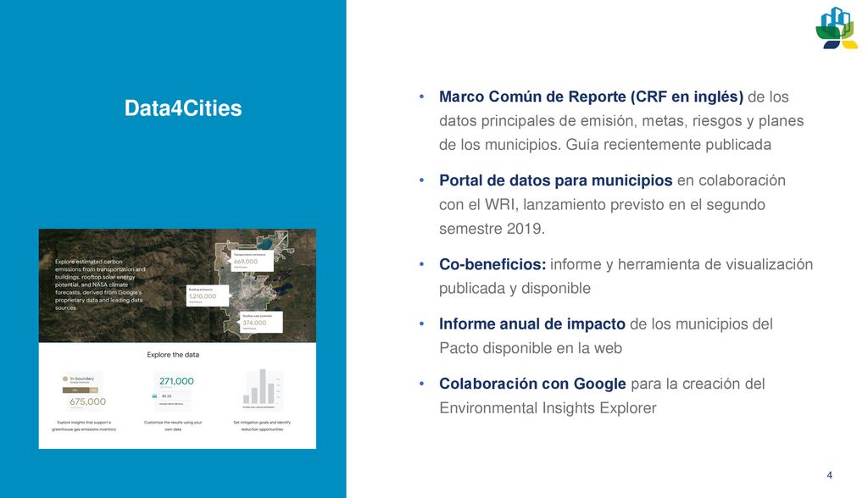
Task: Open the Environmental Insights Explorer screenshot thumbnail
Action: tap(177, 339)
